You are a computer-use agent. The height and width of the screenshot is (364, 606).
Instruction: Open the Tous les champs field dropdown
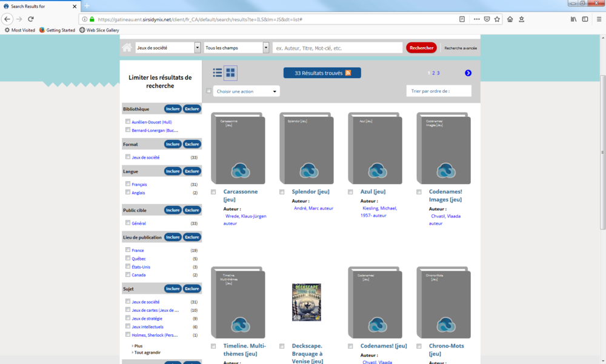coord(236,47)
